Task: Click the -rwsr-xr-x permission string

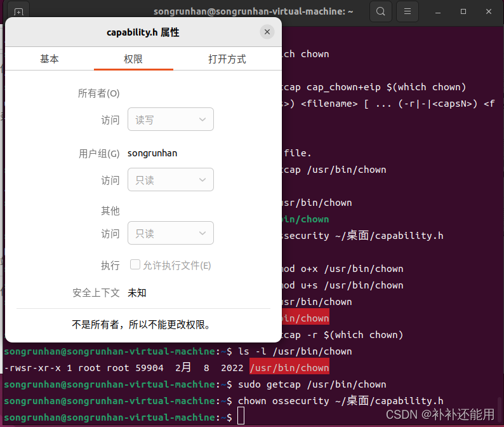Action: coord(32,368)
